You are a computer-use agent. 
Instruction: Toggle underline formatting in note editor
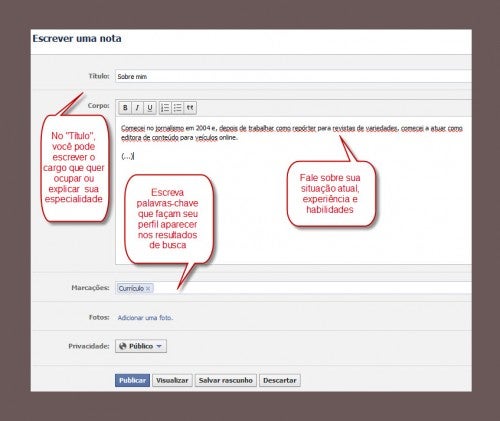150,108
